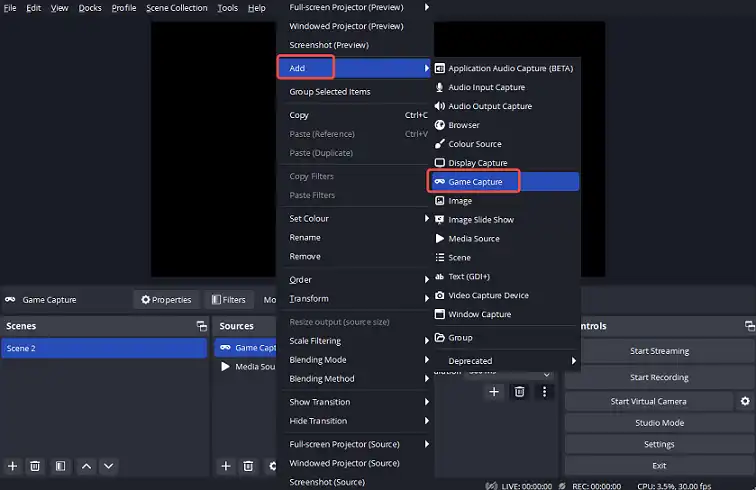The height and width of the screenshot is (490, 756).
Task: Open Settings from Controls dock
Action: pyautogui.click(x=659, y=444)
